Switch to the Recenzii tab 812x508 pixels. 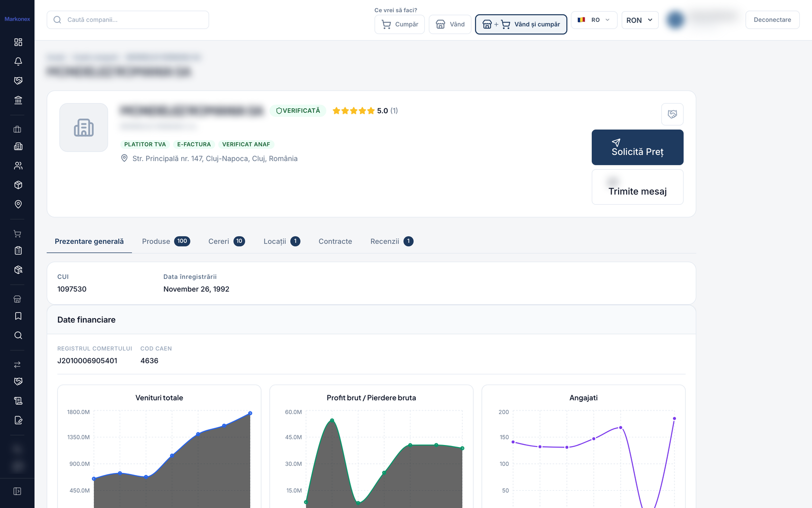coord(392,241)
